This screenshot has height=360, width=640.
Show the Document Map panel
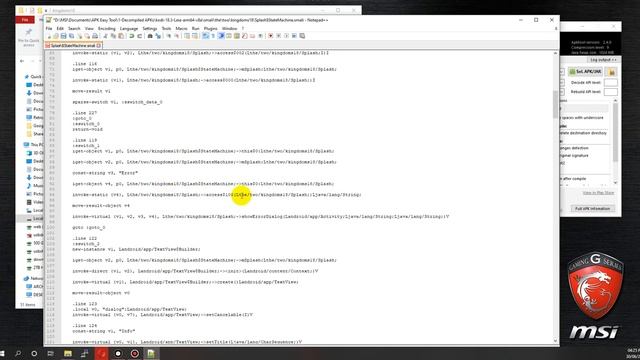coord(236,36)
